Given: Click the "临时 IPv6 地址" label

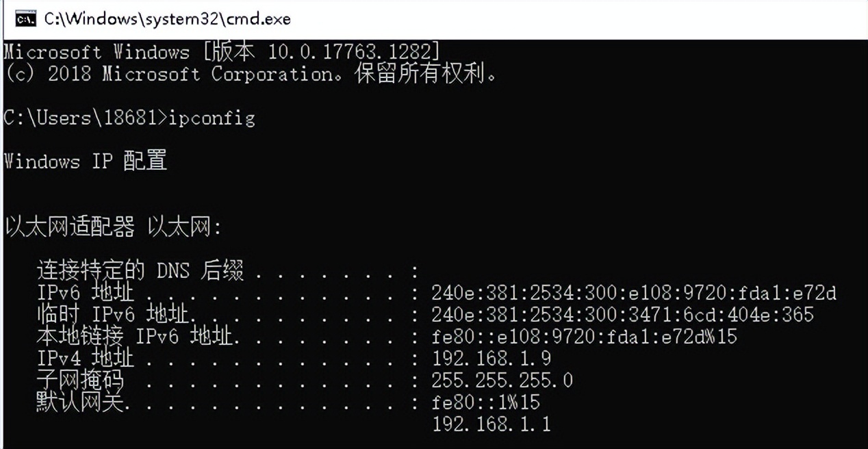Looking at the screenshot, I should pyautogui.click(x=113, y=315).
